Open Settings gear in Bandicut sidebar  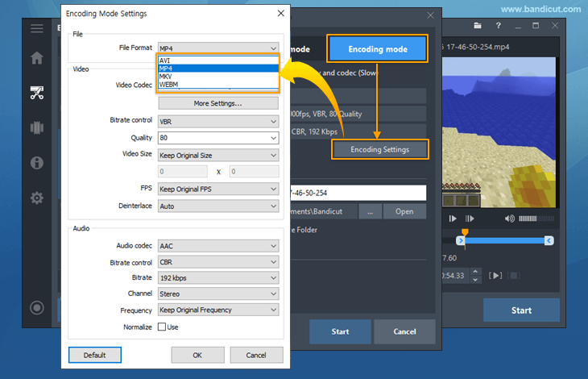coord(37,198)
